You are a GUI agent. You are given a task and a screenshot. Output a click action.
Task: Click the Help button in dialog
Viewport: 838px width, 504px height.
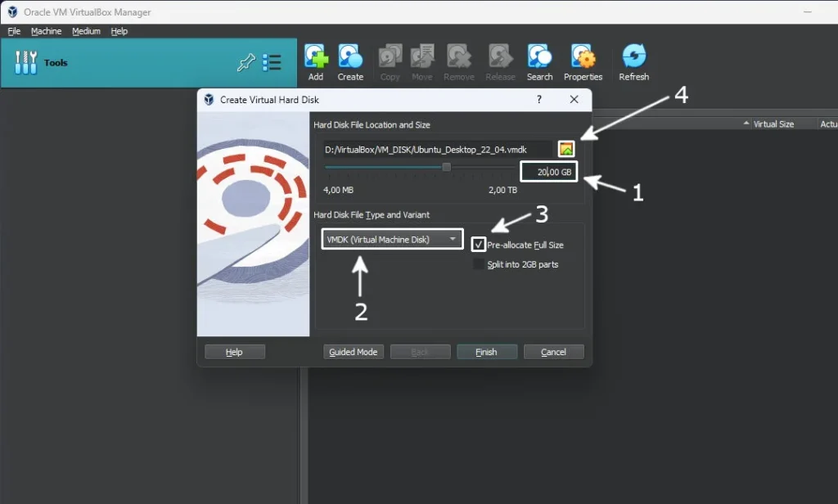[x=235, y=352]
